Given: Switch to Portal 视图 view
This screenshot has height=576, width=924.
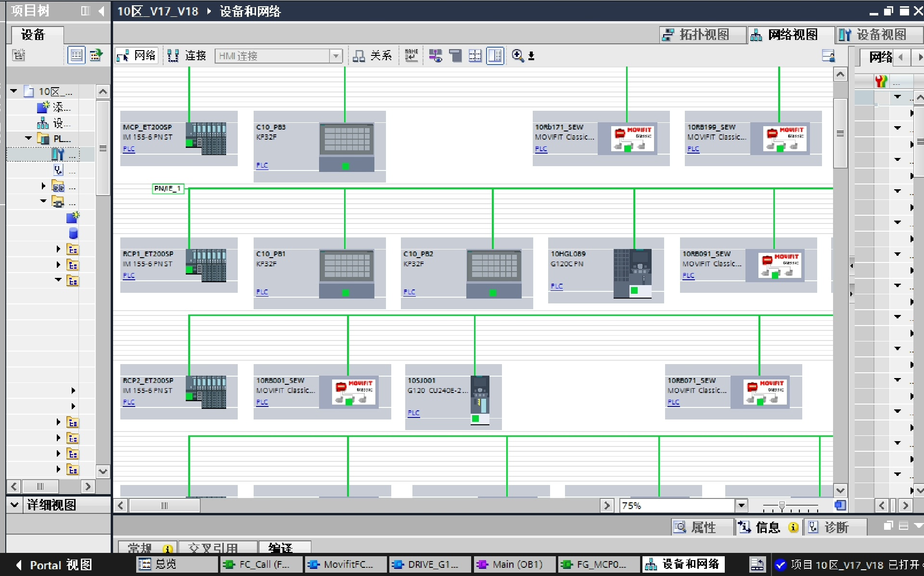Looking at the screenshot, I should point(54,564).
